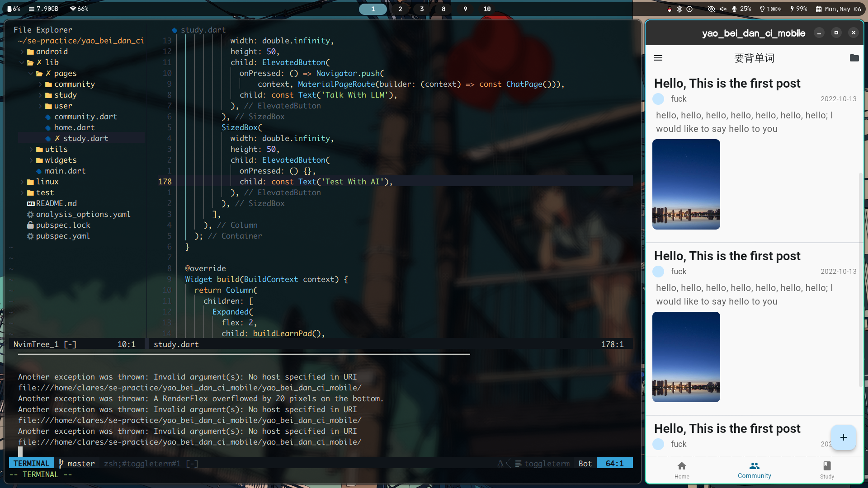Click the 'Talk With LLM' code line

pos(318,95)
